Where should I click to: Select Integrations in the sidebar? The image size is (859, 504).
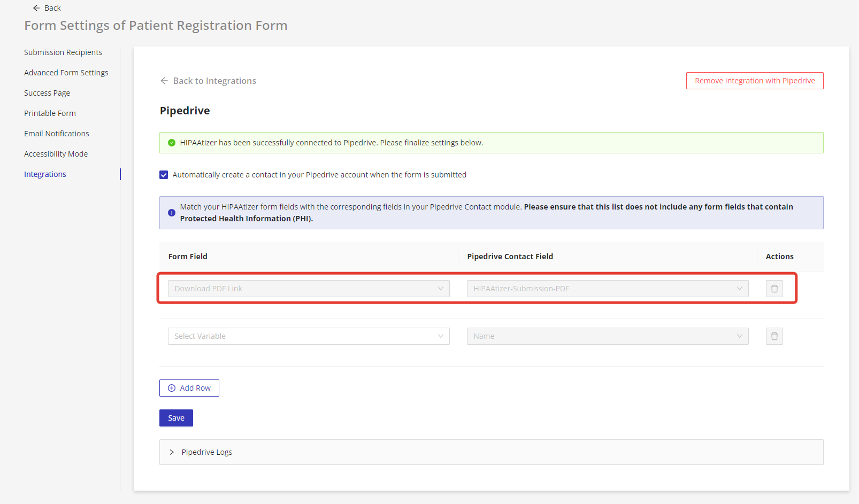click(45, 174)
